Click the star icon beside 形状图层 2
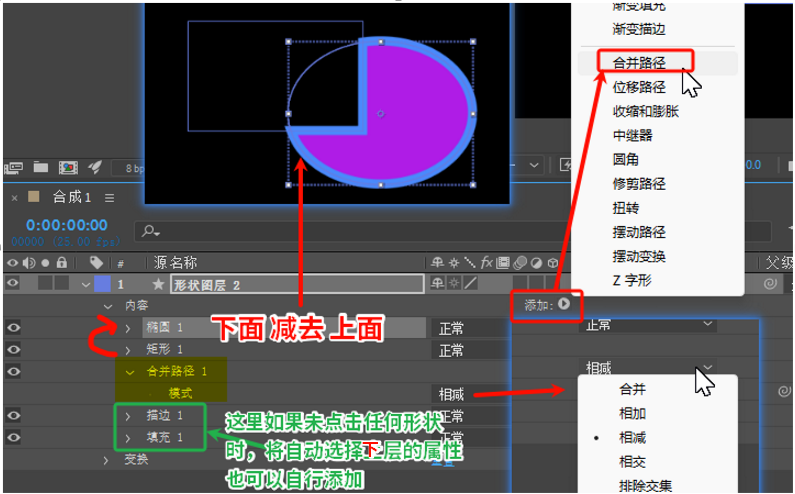The height and width of the screenshot is (494, 795). point(158,284)
